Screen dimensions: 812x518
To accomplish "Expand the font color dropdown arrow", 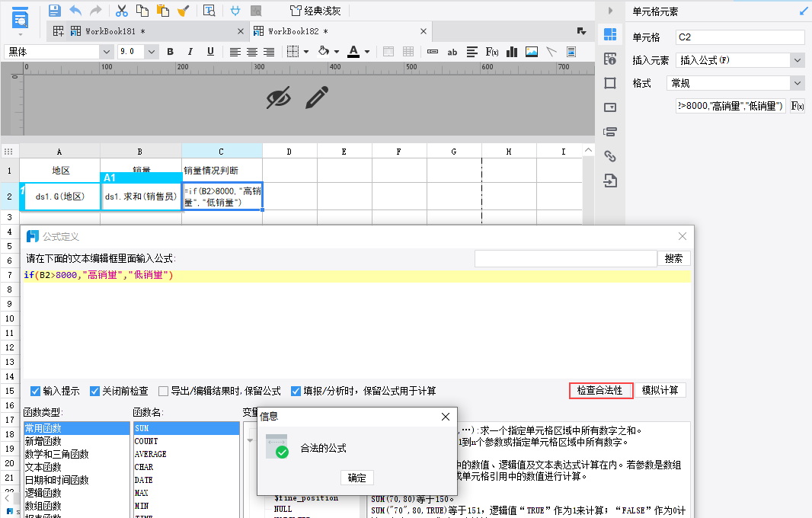I will (x=367, y=52).
